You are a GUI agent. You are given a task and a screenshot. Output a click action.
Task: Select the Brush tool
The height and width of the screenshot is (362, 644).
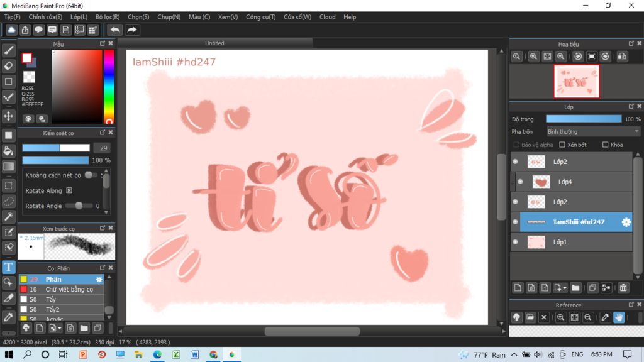9,50
